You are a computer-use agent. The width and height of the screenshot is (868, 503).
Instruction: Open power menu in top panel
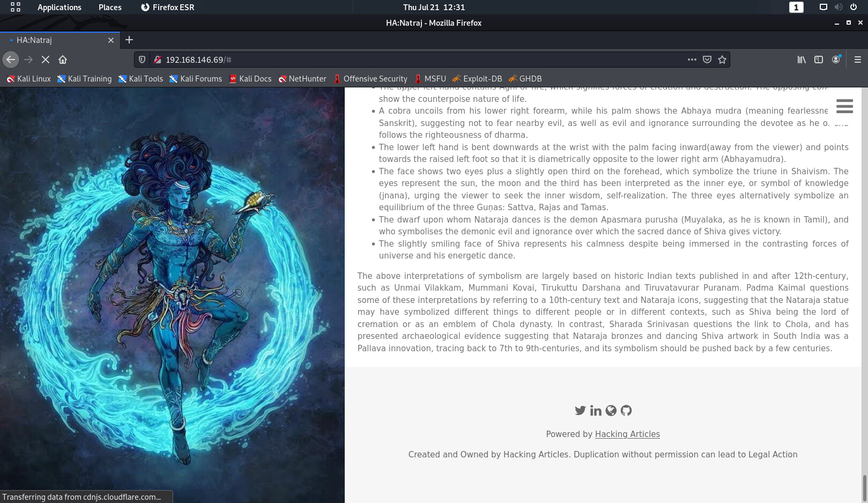pyautogui.click(x=854, y=7)
